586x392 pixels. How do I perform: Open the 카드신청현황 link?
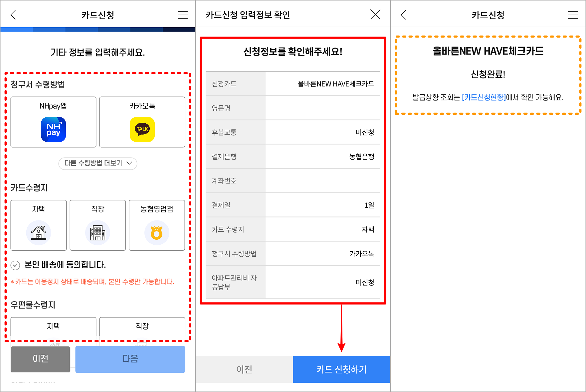[x=483, y=98]
